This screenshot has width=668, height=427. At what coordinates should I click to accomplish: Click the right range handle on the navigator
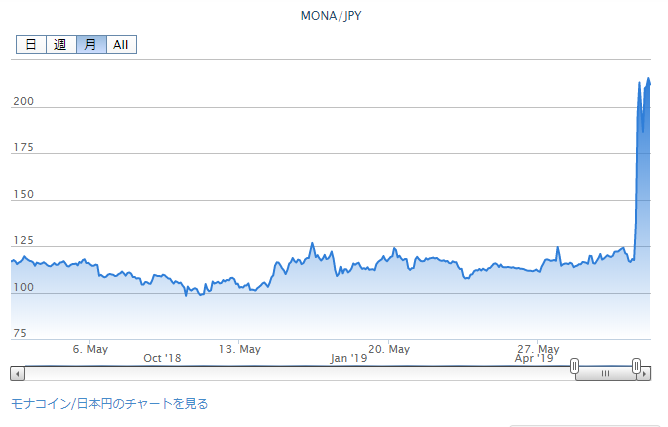636,366
